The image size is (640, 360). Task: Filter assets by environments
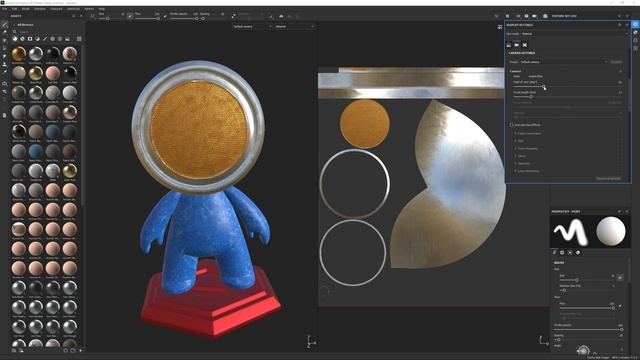[x=67, y=39]
